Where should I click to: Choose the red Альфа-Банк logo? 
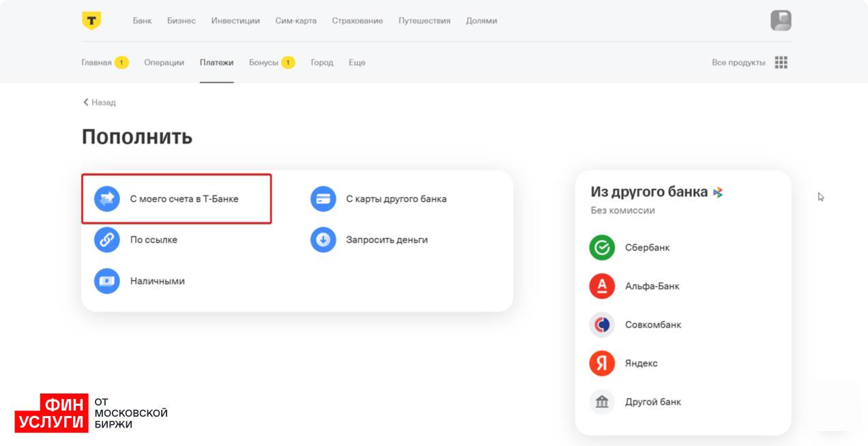(602, 286)
